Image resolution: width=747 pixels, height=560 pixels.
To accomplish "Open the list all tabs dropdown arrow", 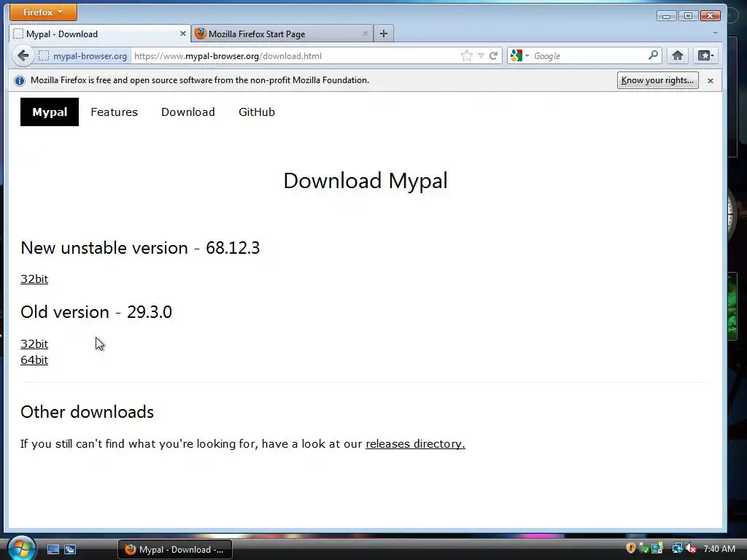I will [x=715, y=34].
